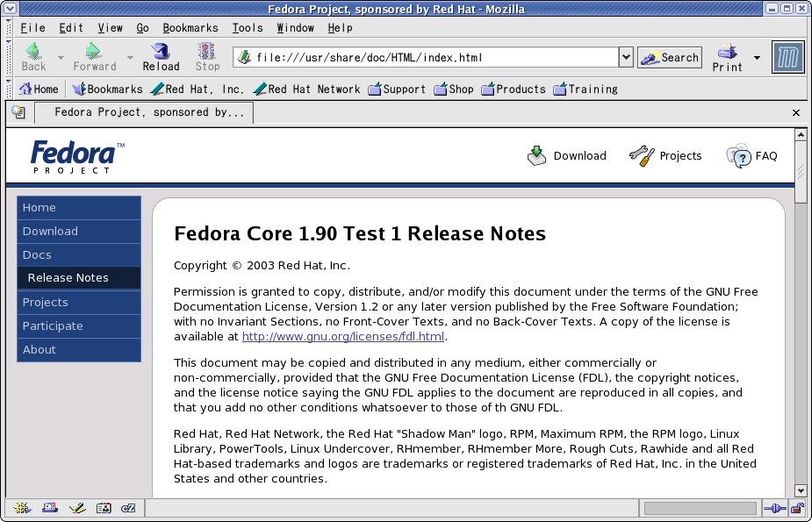
Task: Open the Forward history dropdown arrow
Action: pos(130,57)
